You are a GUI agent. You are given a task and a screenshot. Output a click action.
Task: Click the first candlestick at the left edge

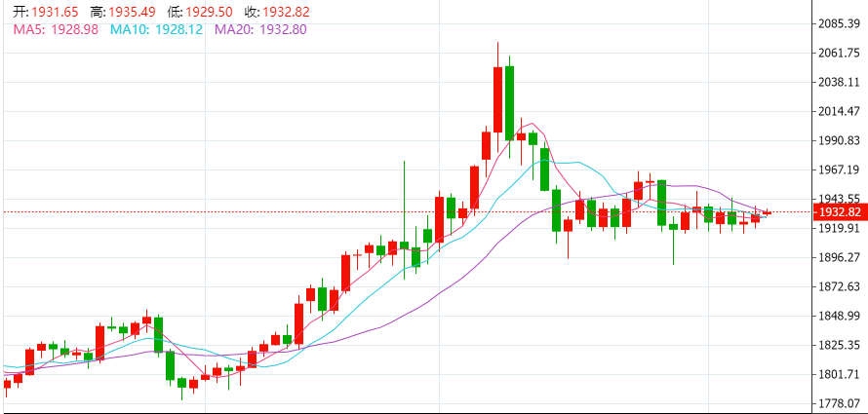pyautogui.click(x=7, y=384)
